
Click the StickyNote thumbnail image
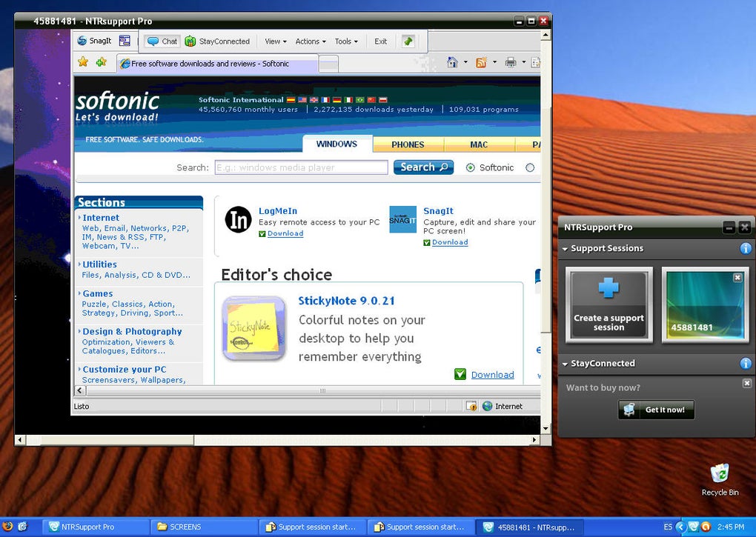(253, 329)
